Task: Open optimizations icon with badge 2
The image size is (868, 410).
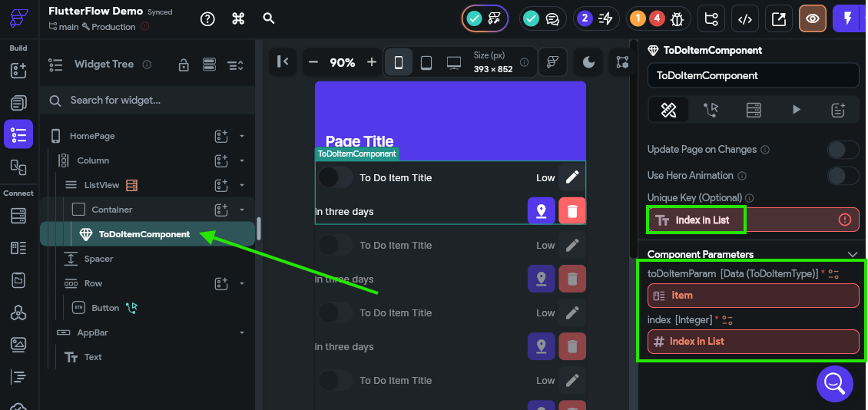Action: pos(595,19)
